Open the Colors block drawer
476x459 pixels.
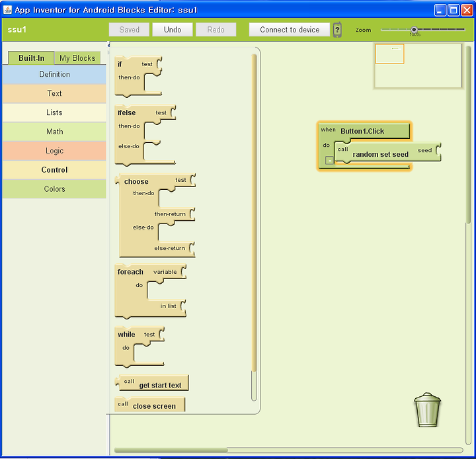pos(54,189)
